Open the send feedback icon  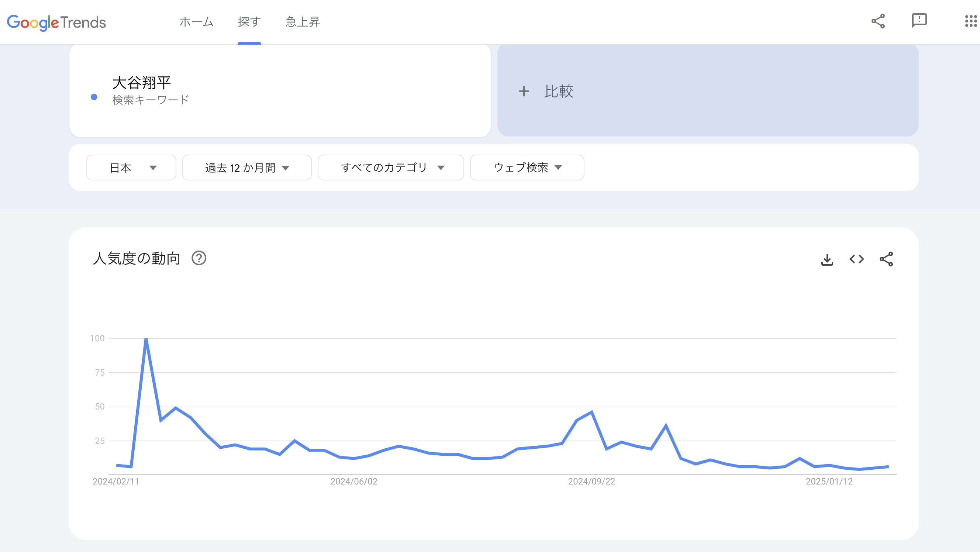point(919,21)
